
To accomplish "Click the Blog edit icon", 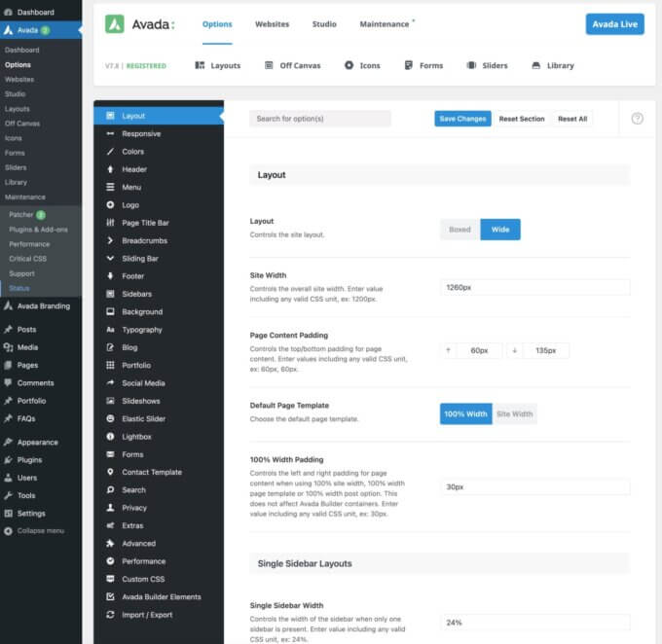I will pos(110,347).
